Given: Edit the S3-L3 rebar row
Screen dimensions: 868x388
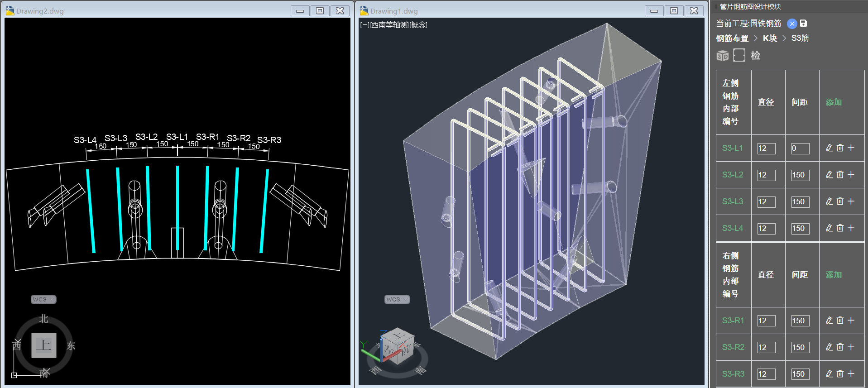Looking at the screenshot, I should coord(829,201).
